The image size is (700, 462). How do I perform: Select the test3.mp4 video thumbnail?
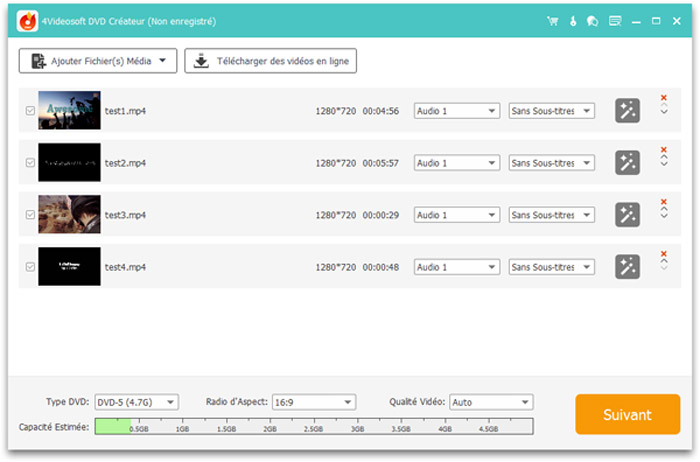tap(69, 215)
